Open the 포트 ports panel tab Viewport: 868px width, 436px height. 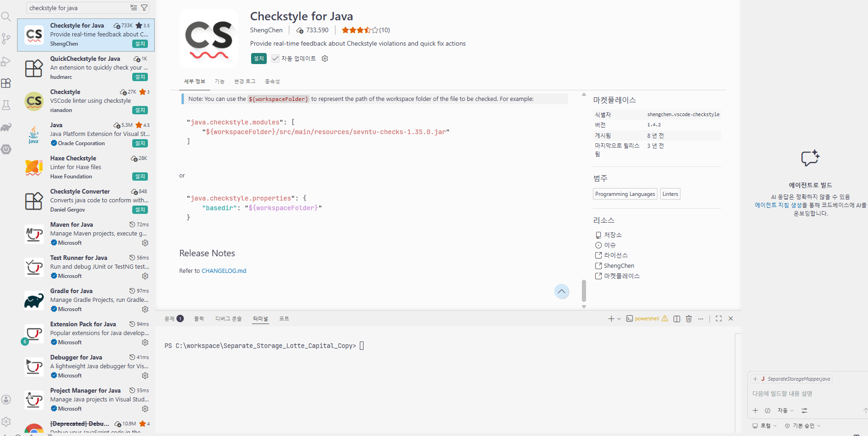tap(284, 319)
